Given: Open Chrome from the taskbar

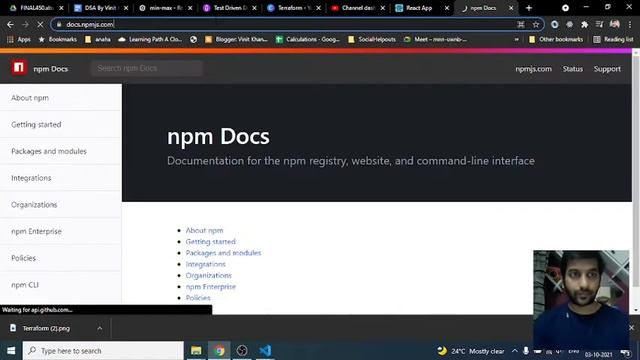Looking at the screenshot, I should (x=219, y=350).
